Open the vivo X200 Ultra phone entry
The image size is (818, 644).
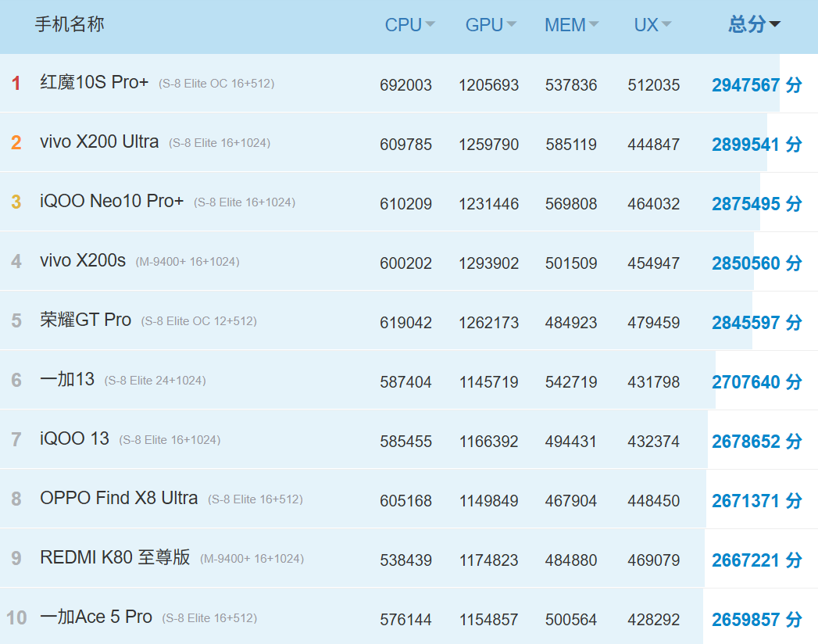pyautogui.click(x=99, y=142)
